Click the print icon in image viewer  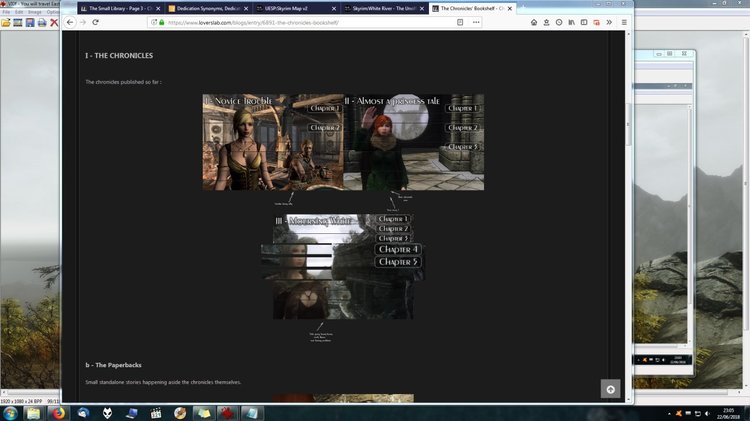pos(42,22)
